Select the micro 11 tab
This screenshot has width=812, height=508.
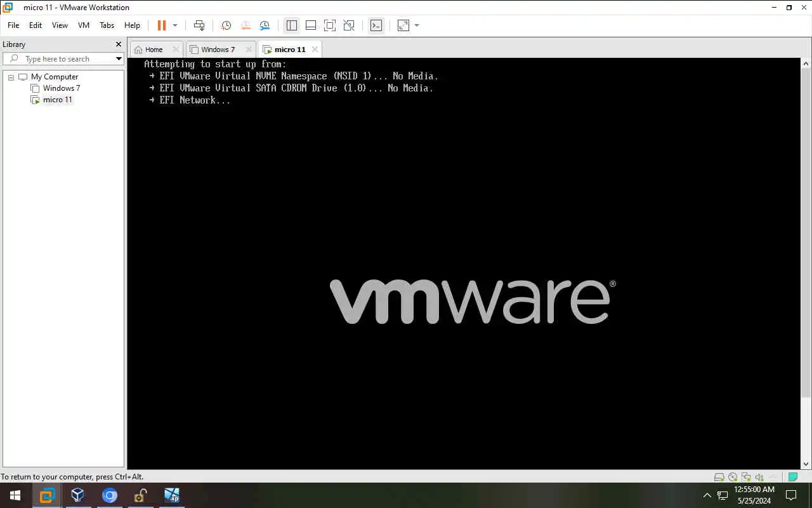click(290, 50)
